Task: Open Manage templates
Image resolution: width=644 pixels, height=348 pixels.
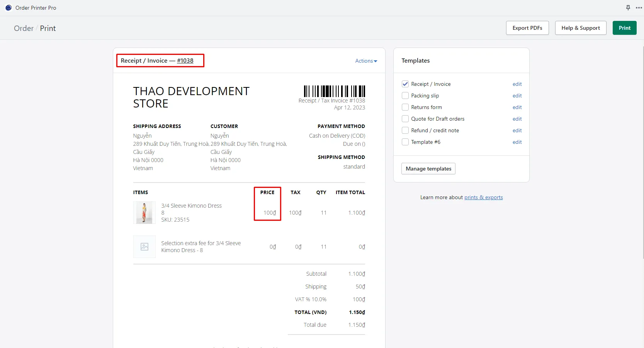Action: tap(428, 169)
